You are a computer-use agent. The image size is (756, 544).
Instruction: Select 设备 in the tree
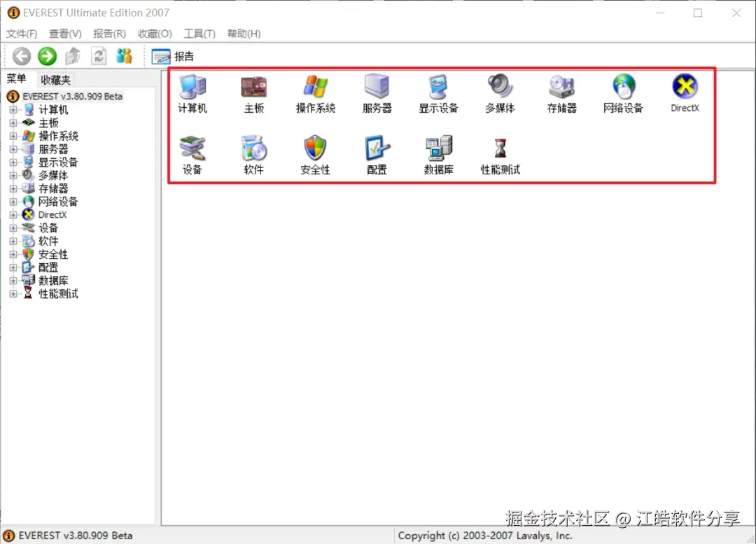point(48,228)
